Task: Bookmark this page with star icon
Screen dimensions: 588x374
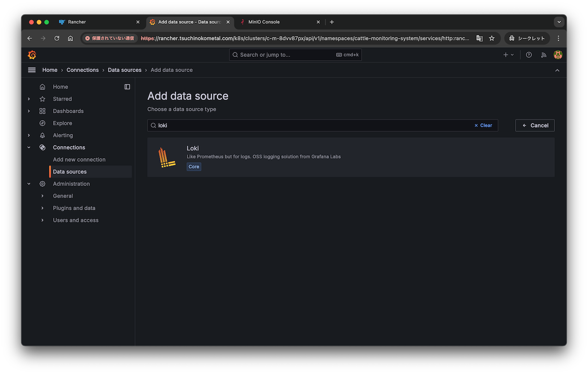Action: (492, 38)
